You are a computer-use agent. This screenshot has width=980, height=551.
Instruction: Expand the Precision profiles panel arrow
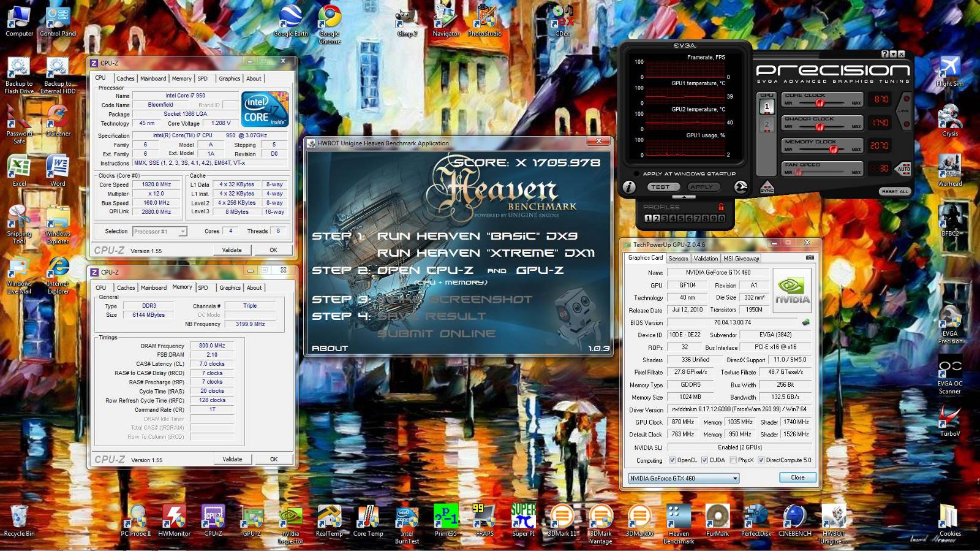[684, 197]
